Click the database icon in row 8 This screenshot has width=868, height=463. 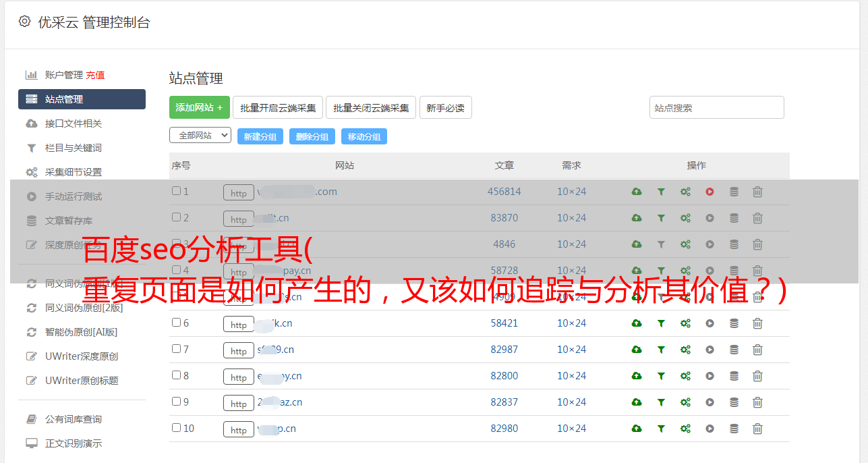coord(734,376)
